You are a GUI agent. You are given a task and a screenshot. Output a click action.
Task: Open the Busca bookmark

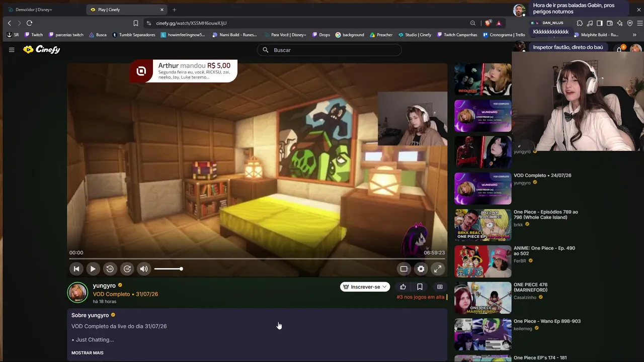pyautogui.click(x=98, y=35)
